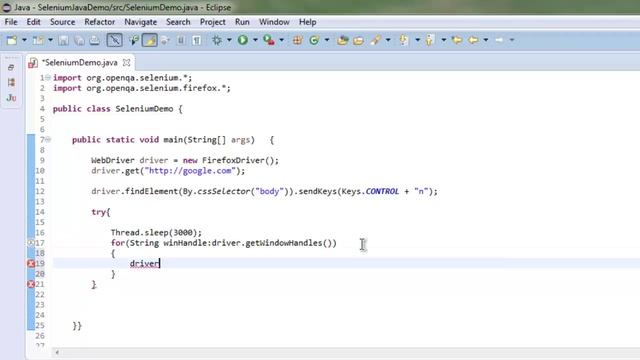Click the Debug bug icon

217,40
